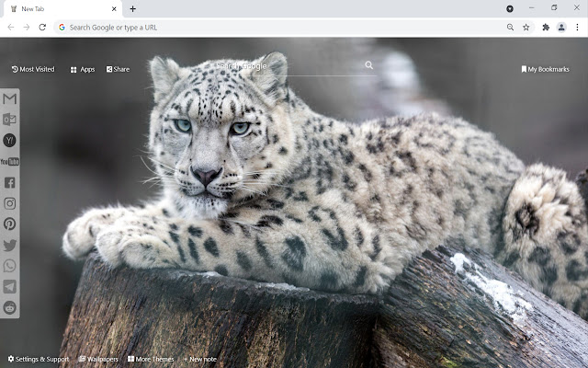Open the Chrome profile avatar
The width and height of the screenshot is (588, 368).
[561, 27]
